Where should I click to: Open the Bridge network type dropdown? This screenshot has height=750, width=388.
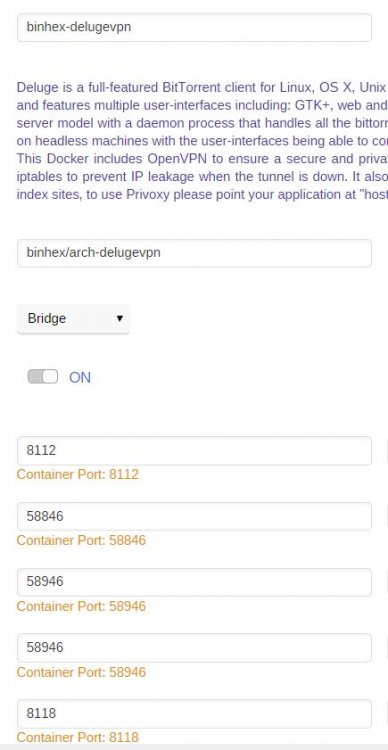coord(73,319)
